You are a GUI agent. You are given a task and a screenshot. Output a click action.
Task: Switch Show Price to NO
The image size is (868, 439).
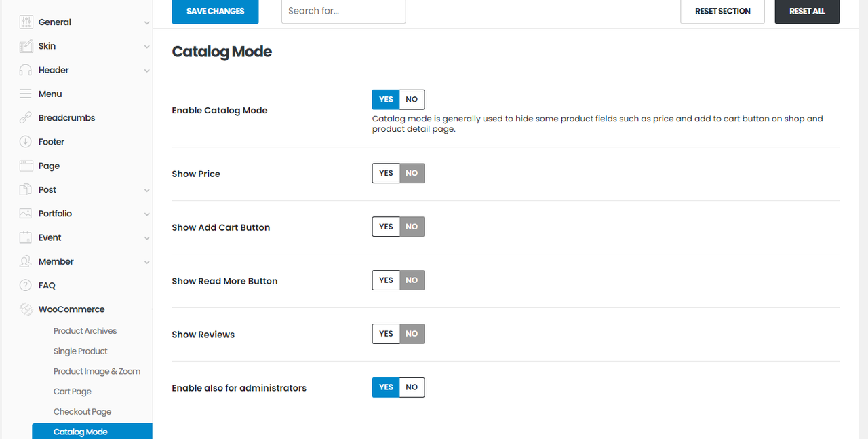pos(412,173)
